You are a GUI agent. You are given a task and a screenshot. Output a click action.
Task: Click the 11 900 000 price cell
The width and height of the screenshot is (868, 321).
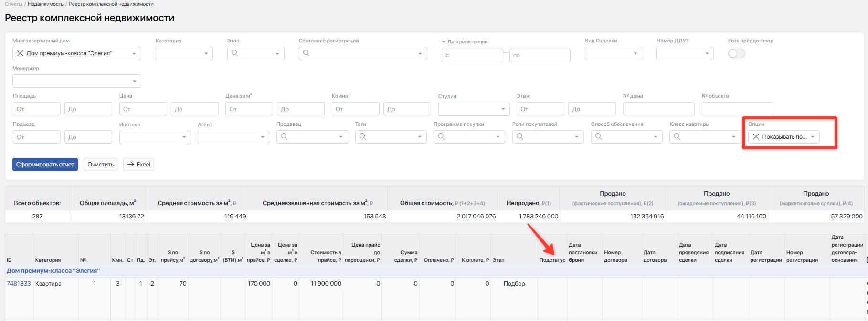pos(326,283)
